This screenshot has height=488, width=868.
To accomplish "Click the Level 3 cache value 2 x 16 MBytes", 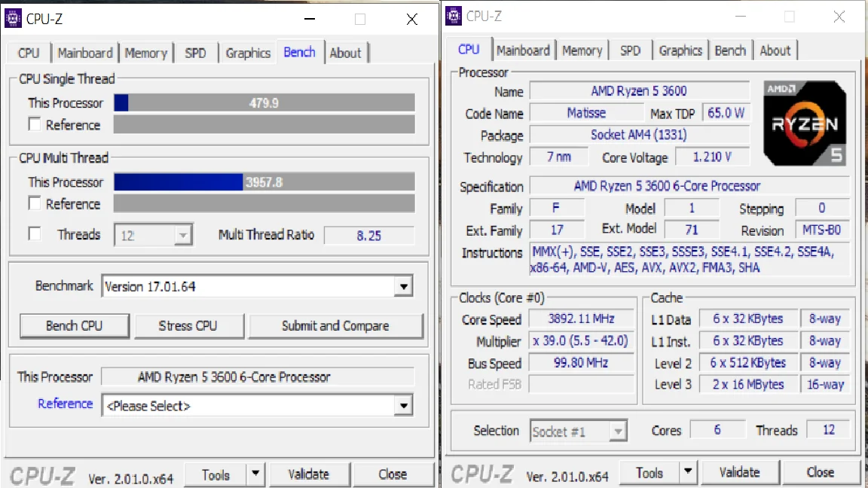I will click(748, 385).
